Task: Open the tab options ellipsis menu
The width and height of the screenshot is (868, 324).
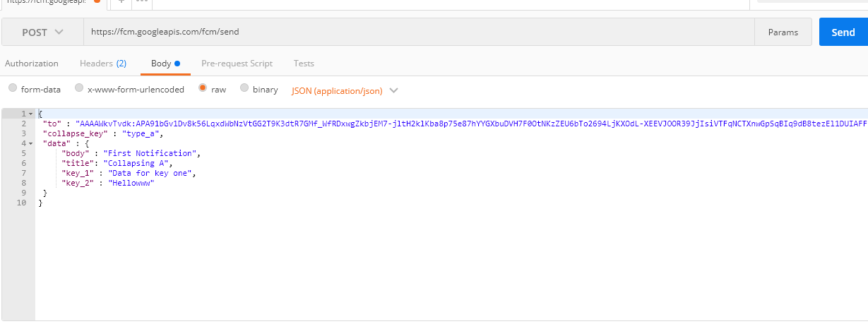Action: point(141,2)
